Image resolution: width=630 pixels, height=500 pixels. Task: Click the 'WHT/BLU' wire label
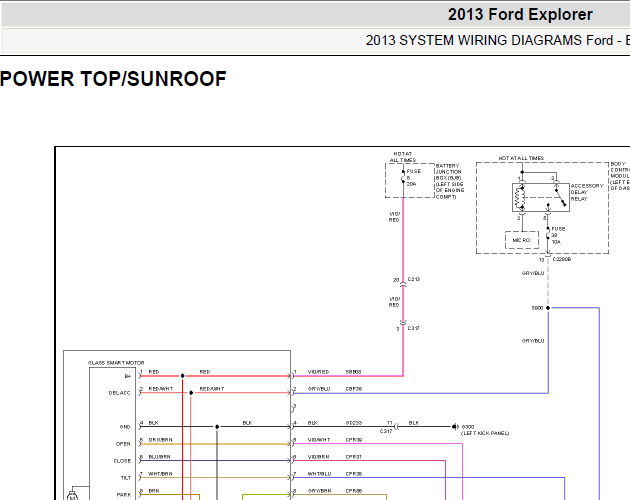tap(319, 474)
